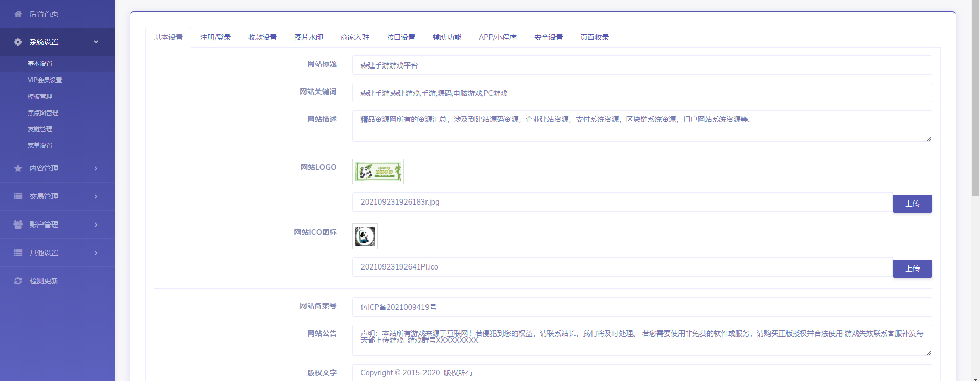Open 菜单设置 in the sidebar

[x=40, y=146]
